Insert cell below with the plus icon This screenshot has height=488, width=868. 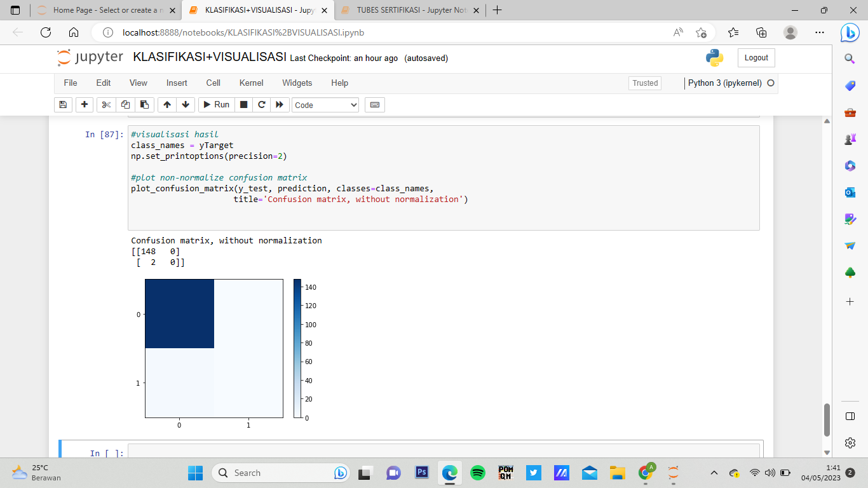click(85, 105)
